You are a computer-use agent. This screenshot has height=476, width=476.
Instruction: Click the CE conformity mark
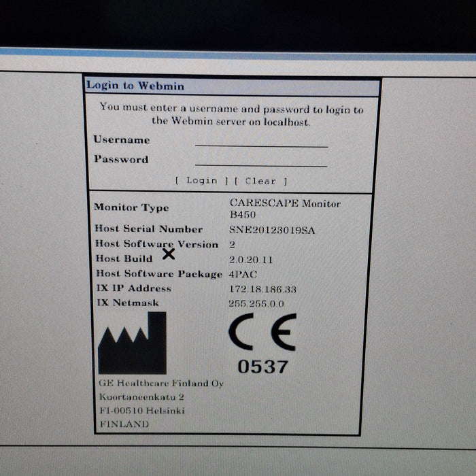click(x=261, y=334)
